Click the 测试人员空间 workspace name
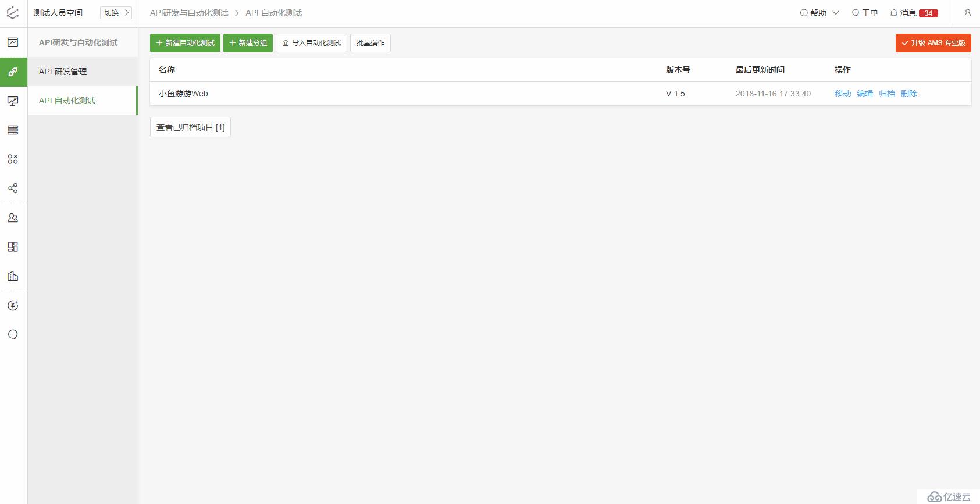 pos(58,13)
